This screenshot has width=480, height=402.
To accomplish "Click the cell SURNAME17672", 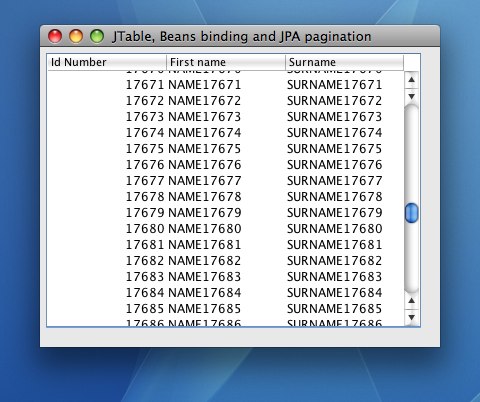I will tap(345, 101).
